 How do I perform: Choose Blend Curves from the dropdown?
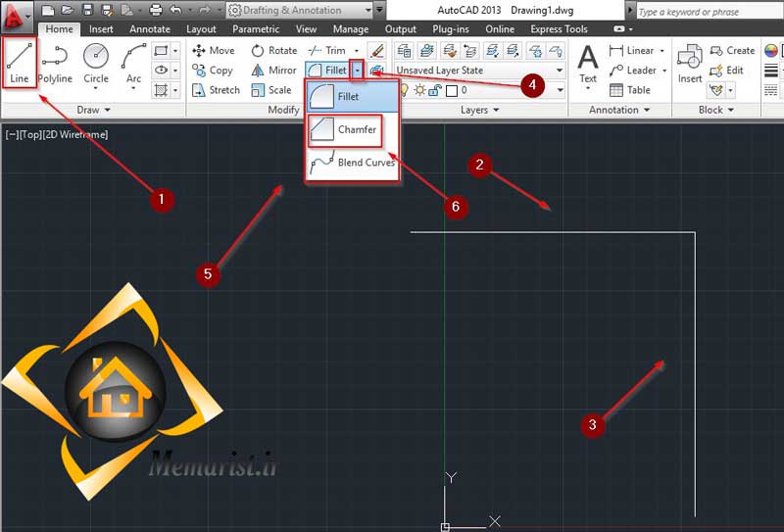(x=352, y=163)
